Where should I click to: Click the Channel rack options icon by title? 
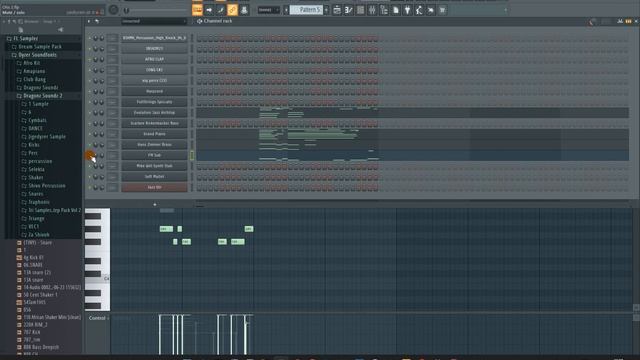point(200,21)
